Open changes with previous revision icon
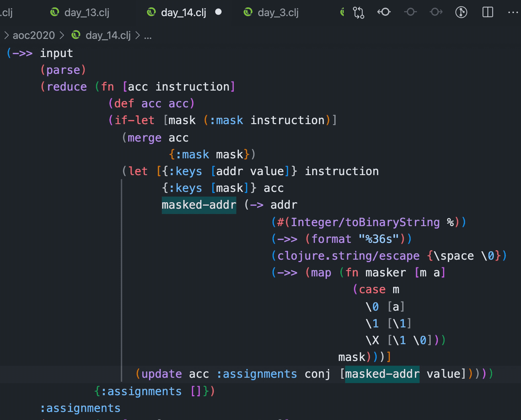Screen dimensions: 521x420 tap(384, 12)
